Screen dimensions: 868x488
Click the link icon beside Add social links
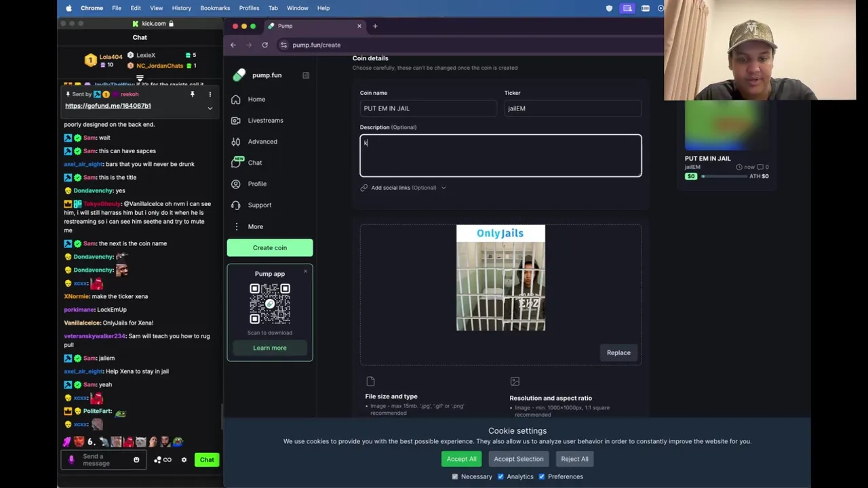pyautogui.click(x=364, y=188)
